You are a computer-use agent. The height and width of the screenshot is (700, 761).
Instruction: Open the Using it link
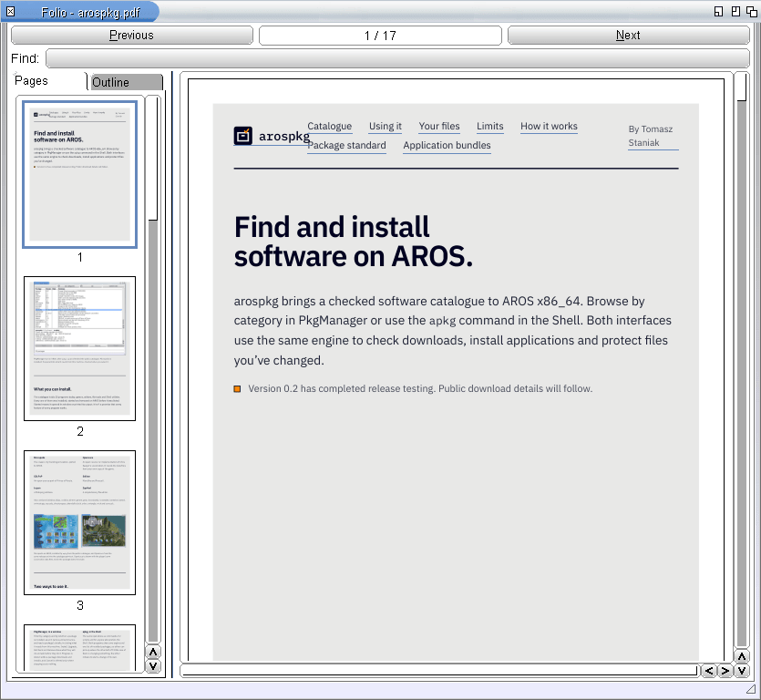click(x=386, y=126)
